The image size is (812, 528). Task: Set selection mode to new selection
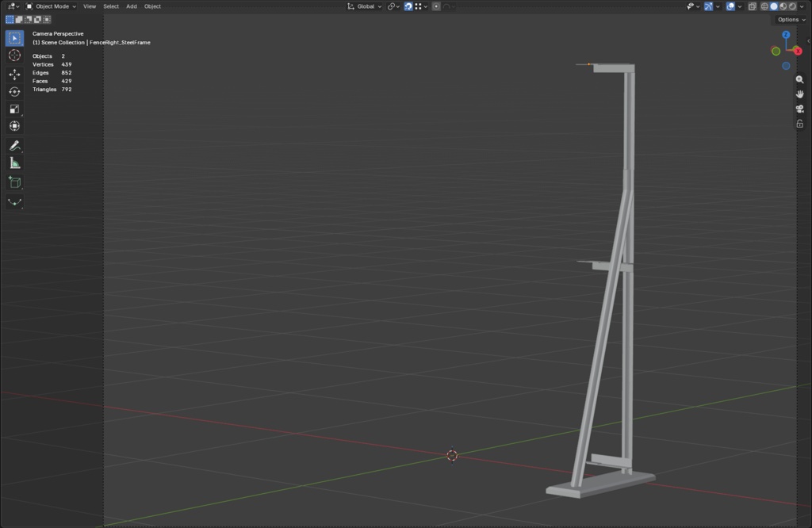(10, 20)
